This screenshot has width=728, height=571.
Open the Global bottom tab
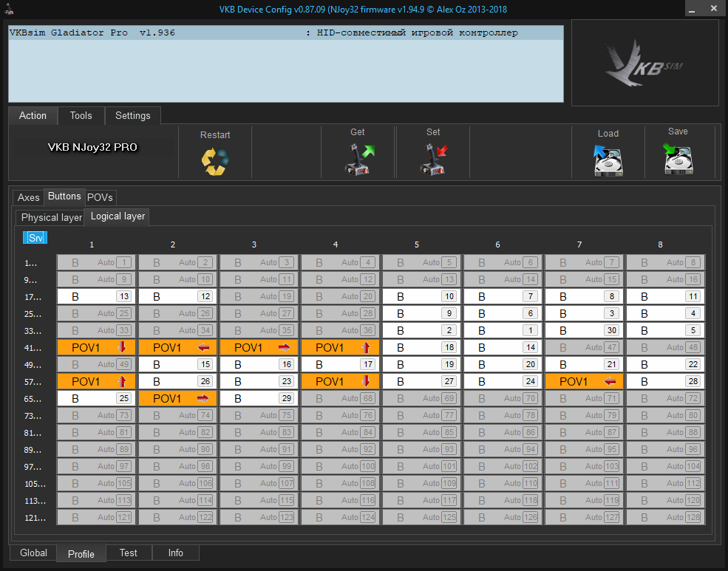(x=33, y=553)
